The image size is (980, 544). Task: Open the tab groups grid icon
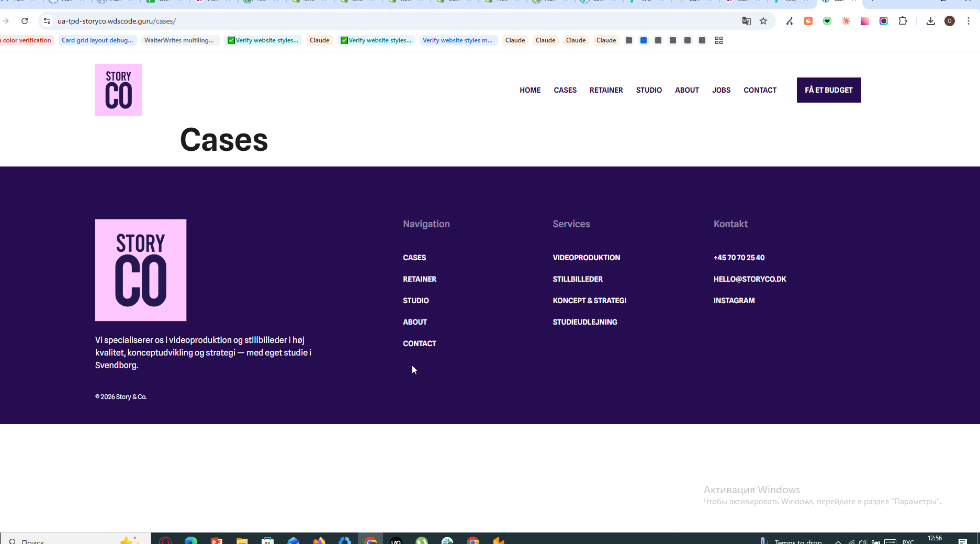(x=719, y=40)
